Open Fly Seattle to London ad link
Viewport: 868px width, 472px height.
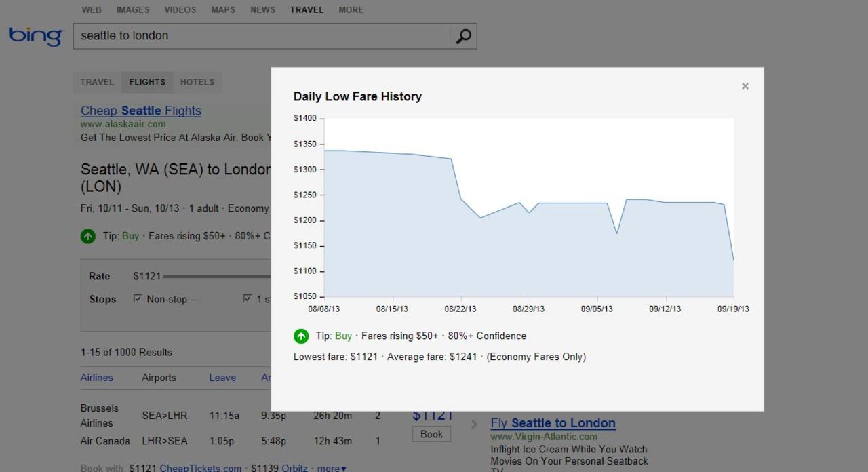553,423
